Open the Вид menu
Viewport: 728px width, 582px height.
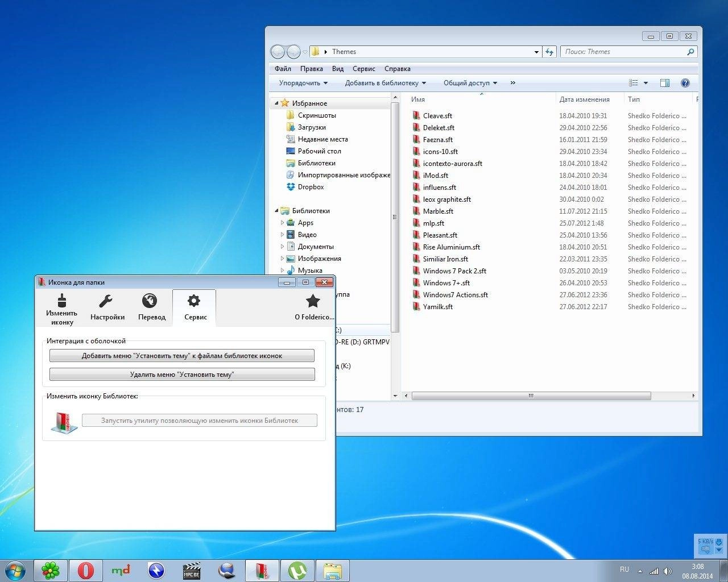pos(338,69)
